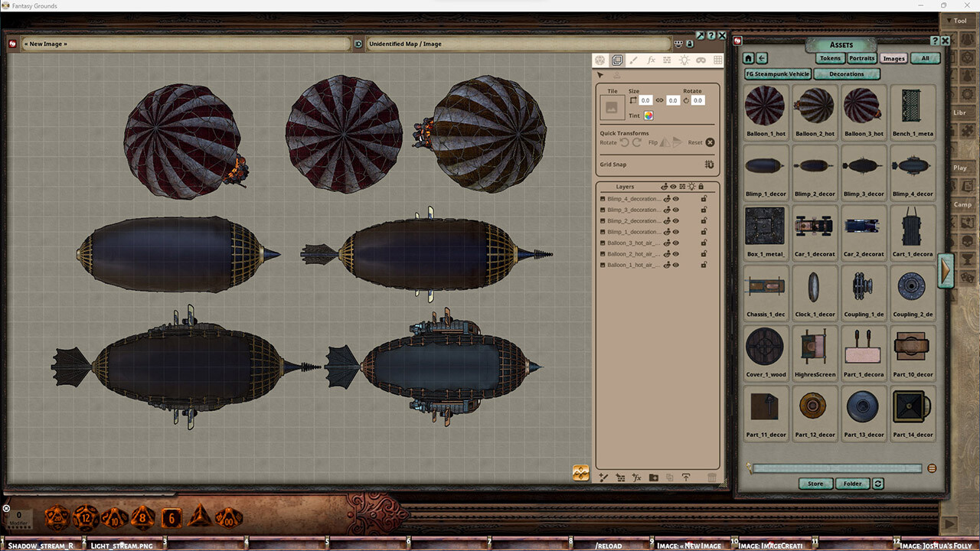Open the FX effects tool in the image toolbar
980x551 pixels.
[x=652, y=60]
